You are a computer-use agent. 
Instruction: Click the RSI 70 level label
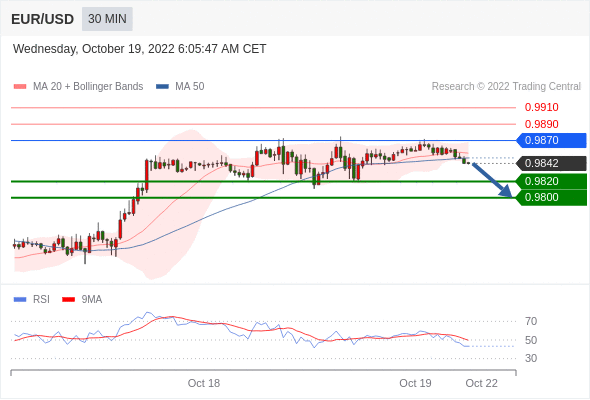(x=531, y=321)
